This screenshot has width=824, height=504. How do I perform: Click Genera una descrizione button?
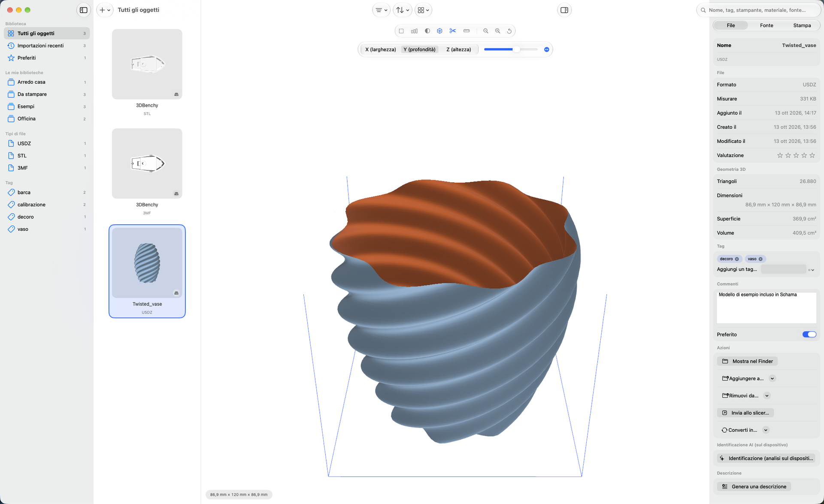pyautogui.click(x=754, y=486)
